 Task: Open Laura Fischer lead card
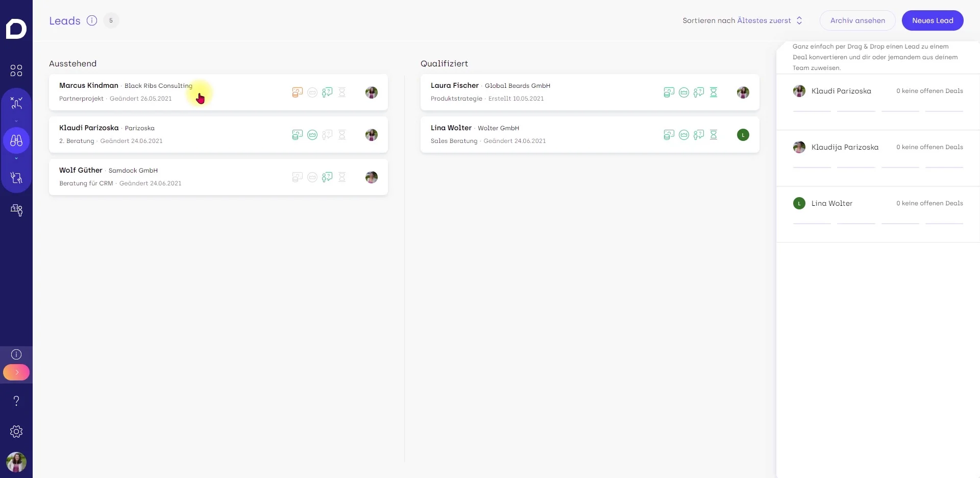[x=590, y=92]
